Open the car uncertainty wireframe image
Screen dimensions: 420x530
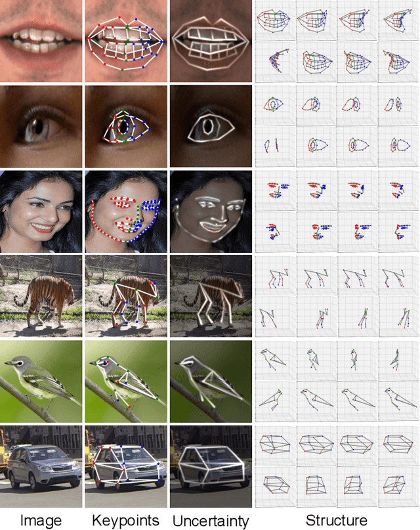(x=211, y=466)
